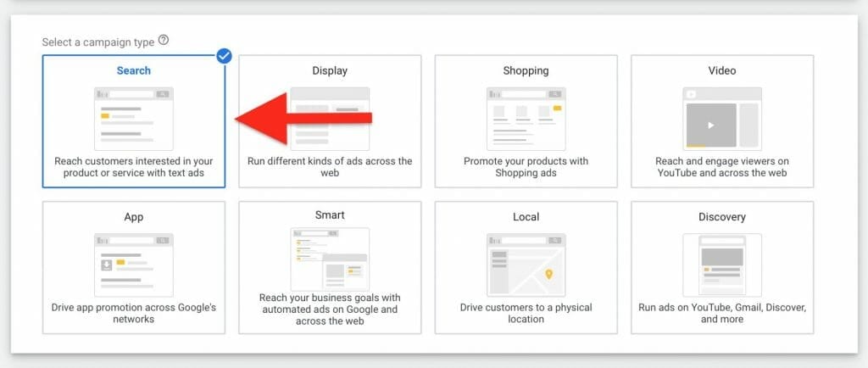Click the Local campaign map pin illustration
Viewport: 868px width, 368px height.
548,274
